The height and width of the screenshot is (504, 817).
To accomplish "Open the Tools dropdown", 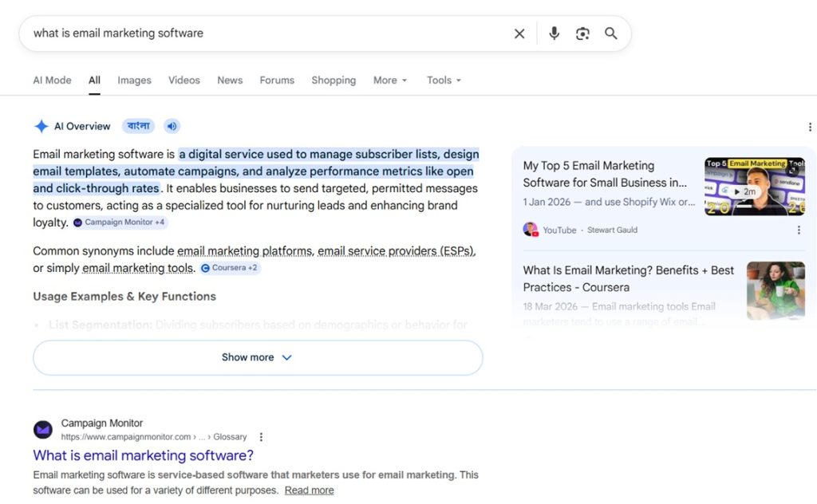I will pyautogui.click(x=444, y=81).
